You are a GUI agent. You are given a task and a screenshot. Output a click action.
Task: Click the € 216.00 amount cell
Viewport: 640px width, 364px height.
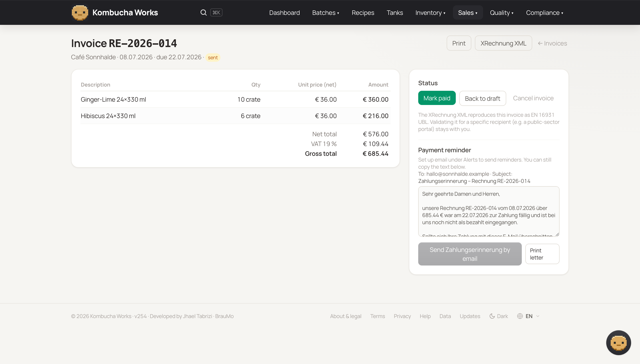[x=375, y=116]
